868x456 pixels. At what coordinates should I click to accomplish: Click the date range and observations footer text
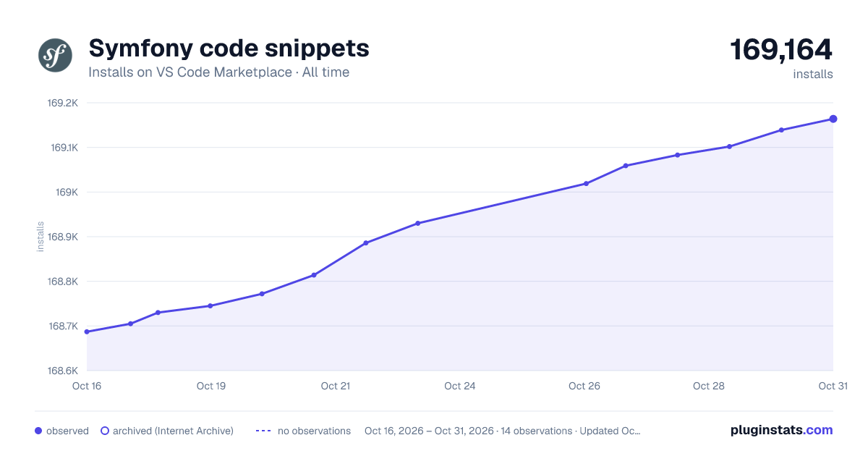(x=503, y=431)
